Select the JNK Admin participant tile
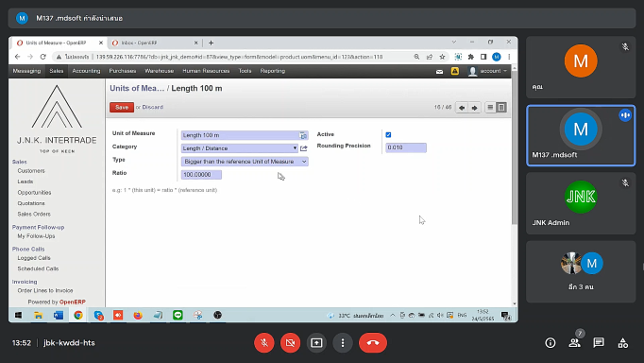Viewport: 644px width, 363px height. point(581,203)
